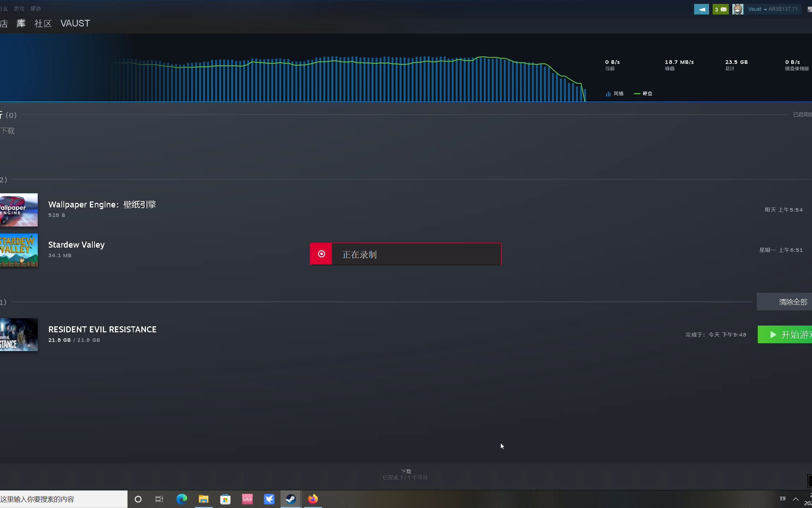The width and height of the screenshot is (812, 508).
Task: Select the Stardew Valley title text
Action: click(x=76, y=244)
